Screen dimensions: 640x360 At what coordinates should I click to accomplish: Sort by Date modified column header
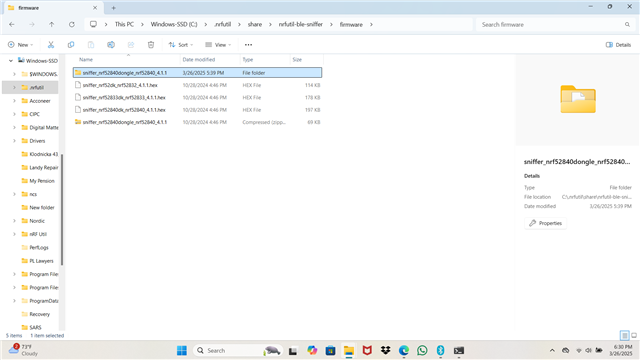tap(199, 60)
